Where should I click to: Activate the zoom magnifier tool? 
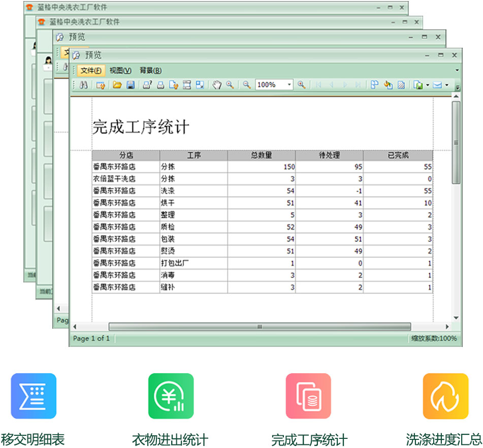point(230,85)
